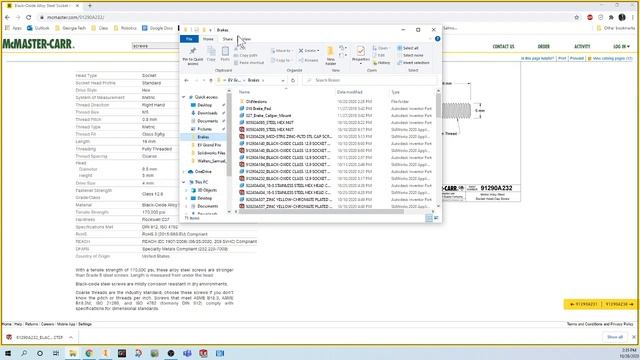Click the Paste icon in Explorer ribbon
This screenshot has height=360, width=640.
[x=225, y=54]
